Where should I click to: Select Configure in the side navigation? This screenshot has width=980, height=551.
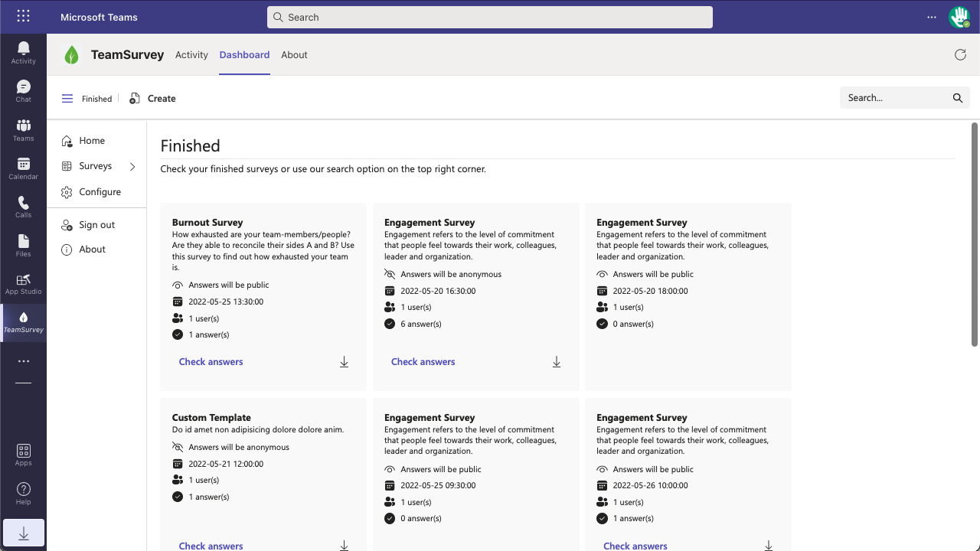click(x=100, y=192)
